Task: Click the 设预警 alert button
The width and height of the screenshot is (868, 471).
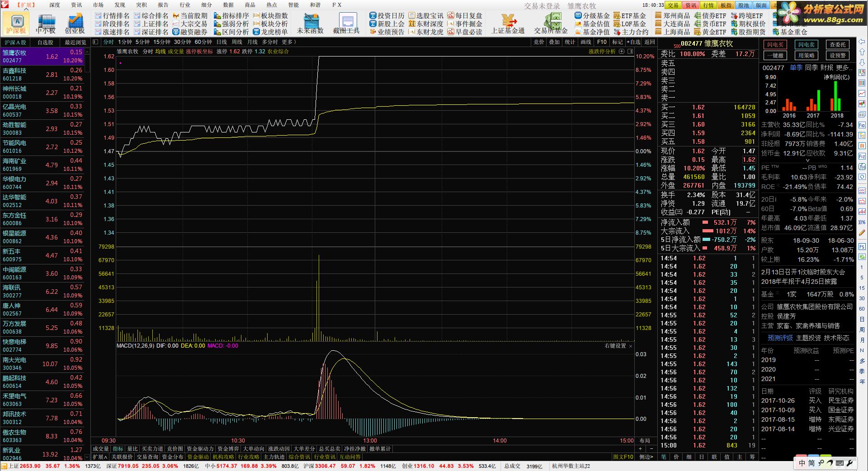Action: coord(838,56)
